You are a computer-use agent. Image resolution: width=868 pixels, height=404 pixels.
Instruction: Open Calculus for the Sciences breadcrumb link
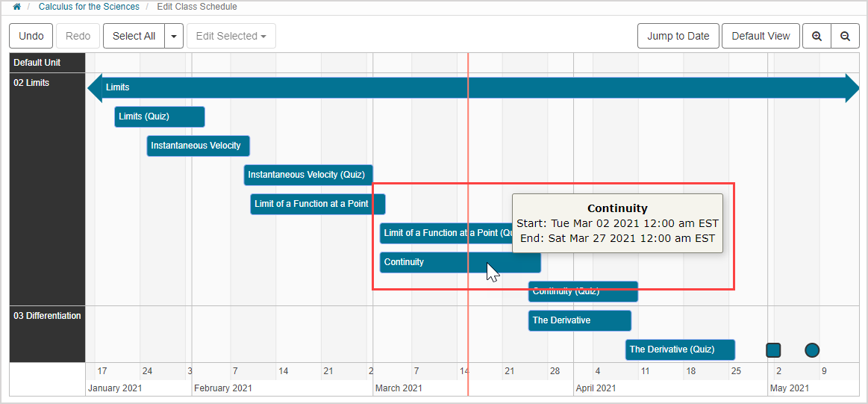click(89, 7)
